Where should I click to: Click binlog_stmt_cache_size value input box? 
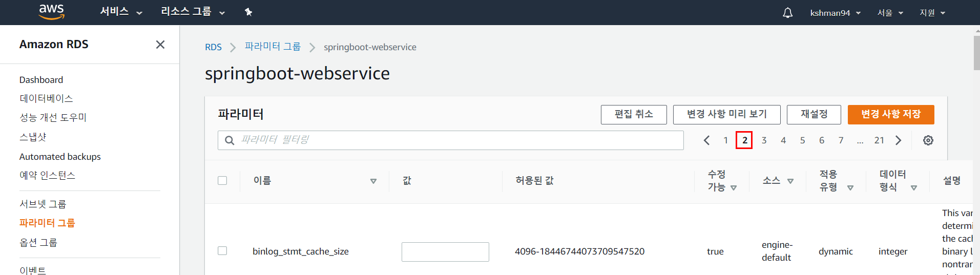click(x=445, y=252)
